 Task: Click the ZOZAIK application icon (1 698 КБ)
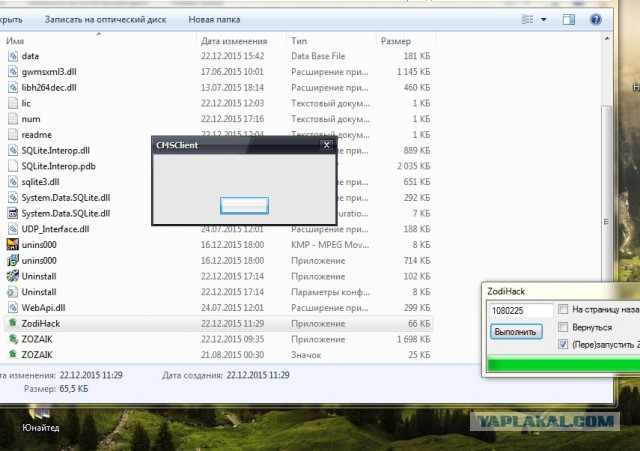13,339
